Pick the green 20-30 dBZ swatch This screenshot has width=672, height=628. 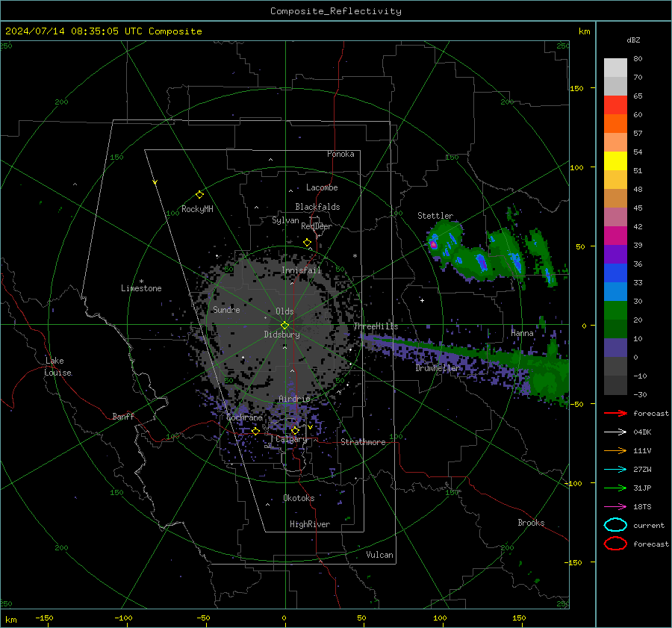(x=615, y=311)
